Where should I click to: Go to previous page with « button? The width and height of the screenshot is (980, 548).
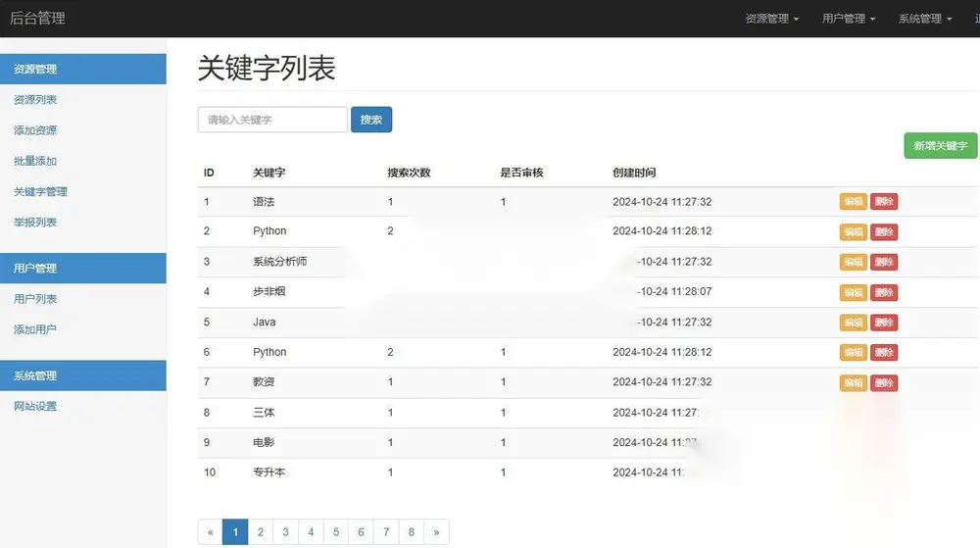click(211, 531)
